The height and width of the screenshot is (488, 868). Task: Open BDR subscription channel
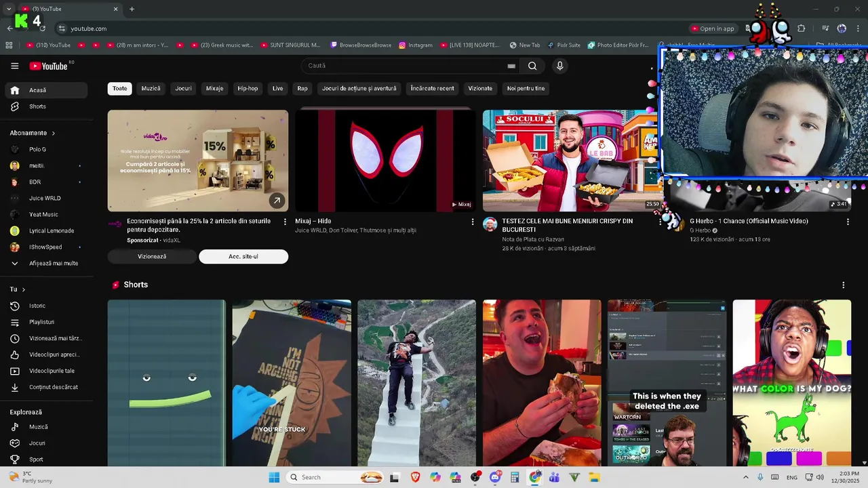coord(47,182)
